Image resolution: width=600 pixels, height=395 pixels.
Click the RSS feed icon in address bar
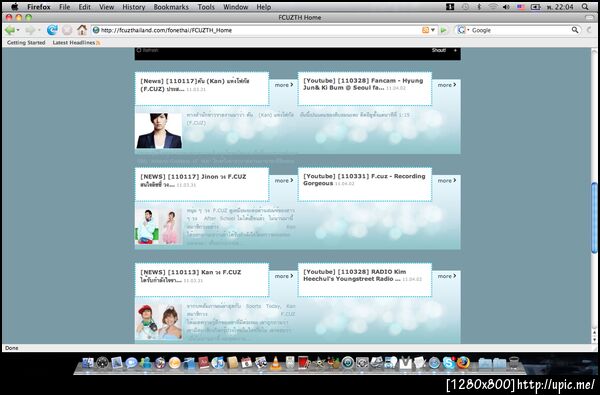pos(425,30)
